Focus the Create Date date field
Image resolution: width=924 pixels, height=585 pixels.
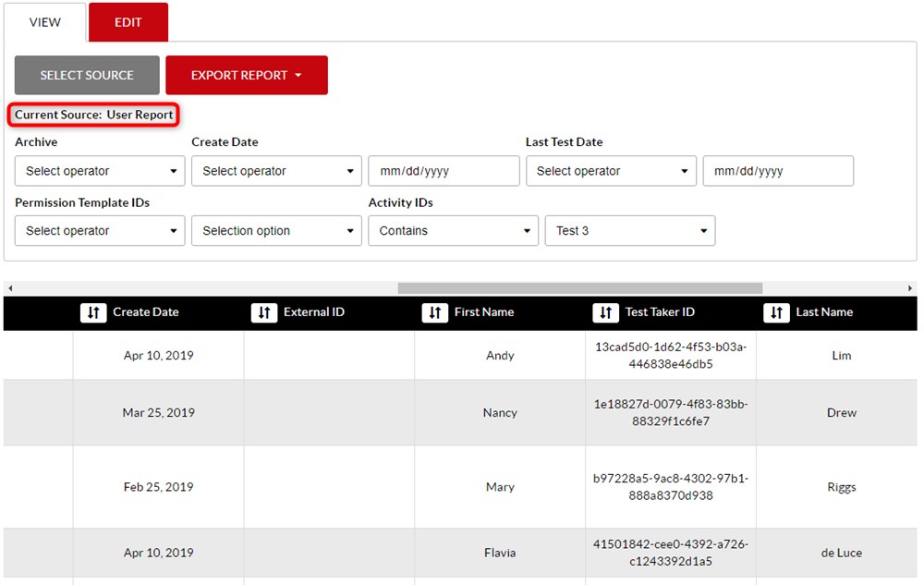tap(444, 171)
